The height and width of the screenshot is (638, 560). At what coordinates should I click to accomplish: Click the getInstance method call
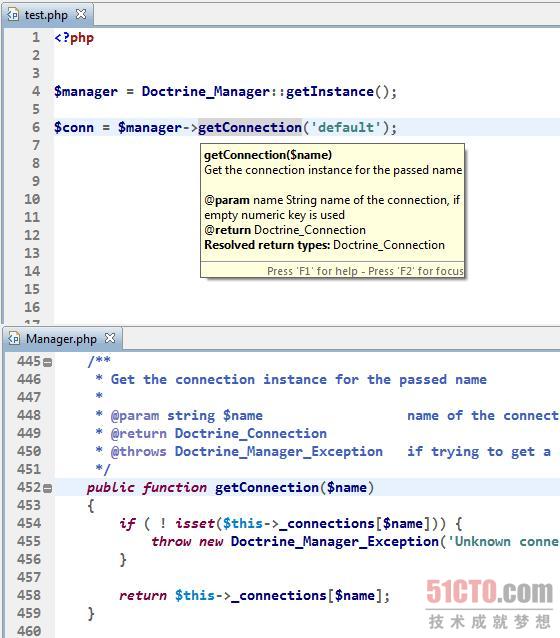(x=330, y=92)
